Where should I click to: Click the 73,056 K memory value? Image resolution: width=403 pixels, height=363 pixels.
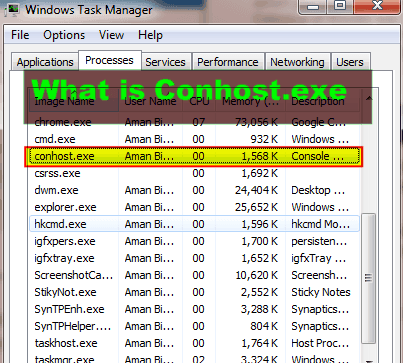[256, 122]
